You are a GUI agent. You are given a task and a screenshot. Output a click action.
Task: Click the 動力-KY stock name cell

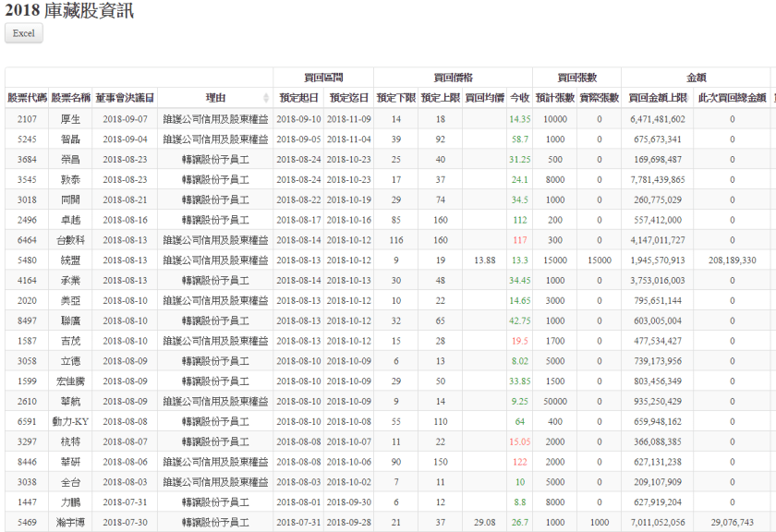71,422
